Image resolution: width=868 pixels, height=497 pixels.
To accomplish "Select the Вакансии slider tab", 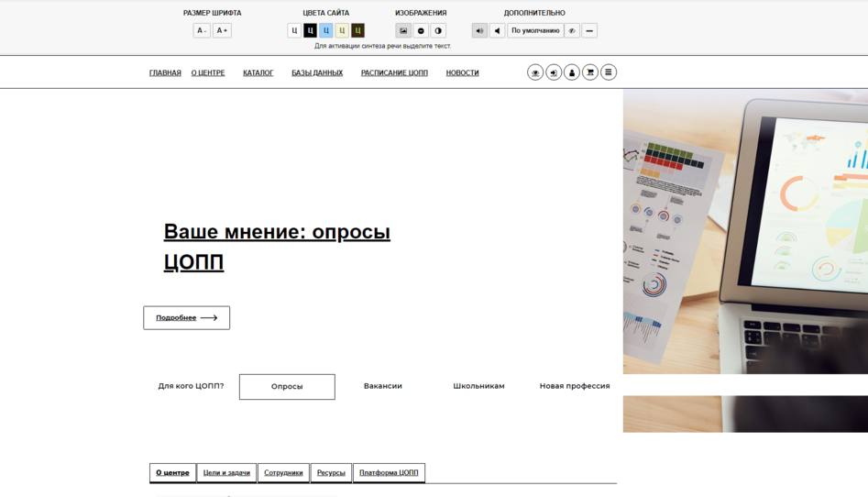I will pos(382,386).
